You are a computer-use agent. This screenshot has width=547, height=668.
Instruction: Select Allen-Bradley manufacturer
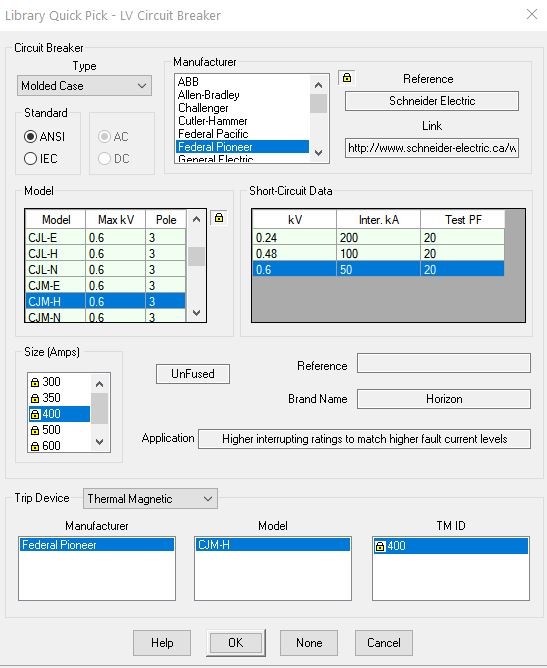242,95
